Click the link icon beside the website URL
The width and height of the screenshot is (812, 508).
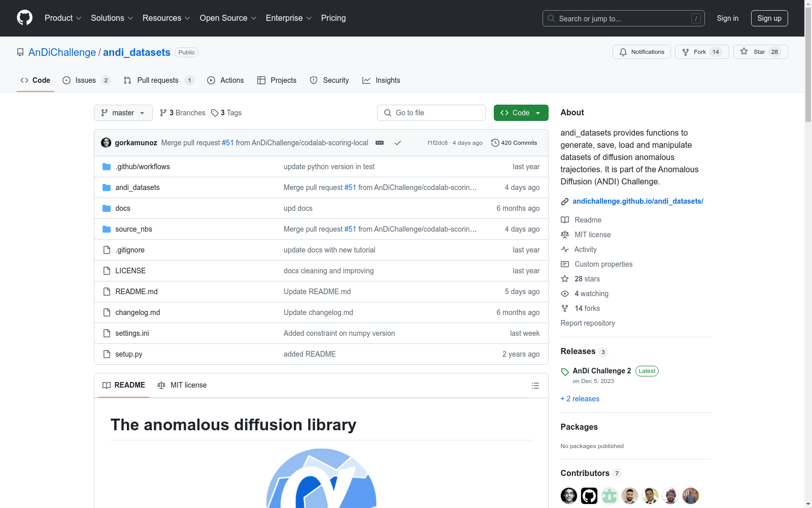pyautogui.click(x=565, y=202)
